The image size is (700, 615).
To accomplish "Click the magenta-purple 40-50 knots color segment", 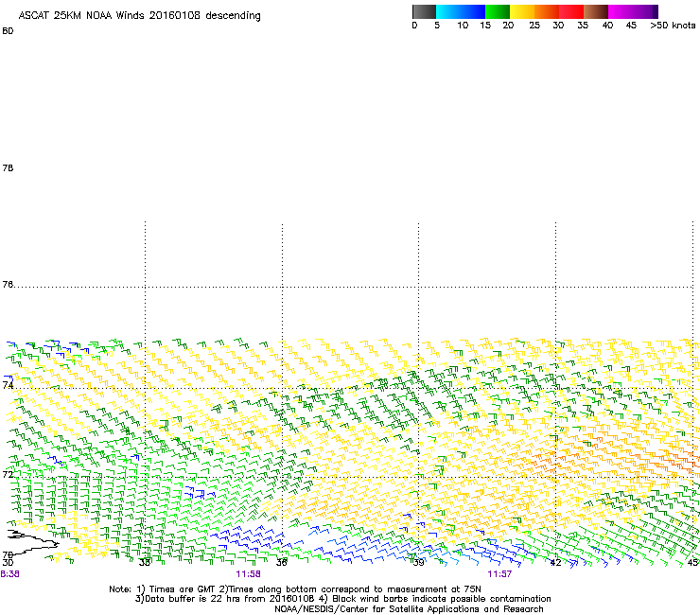I will [633, 11].
